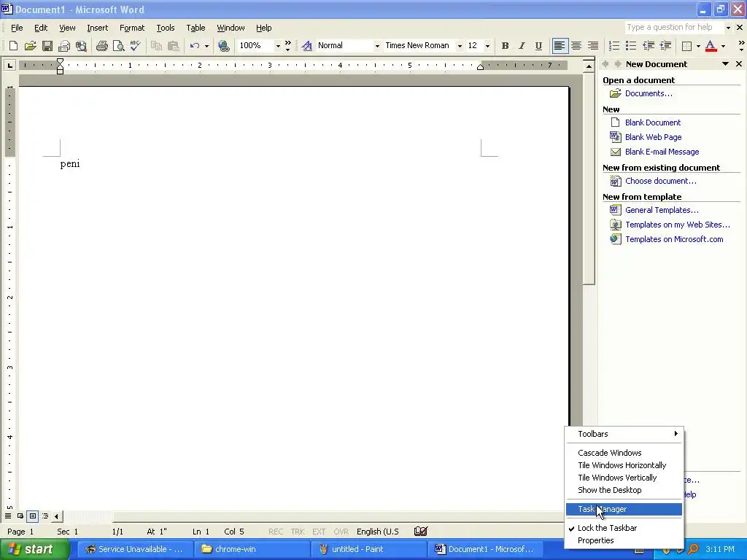Expand the Toolbars submenu in context menu
747x560 pixels.
pyautogui.click(x=624, y=434)
